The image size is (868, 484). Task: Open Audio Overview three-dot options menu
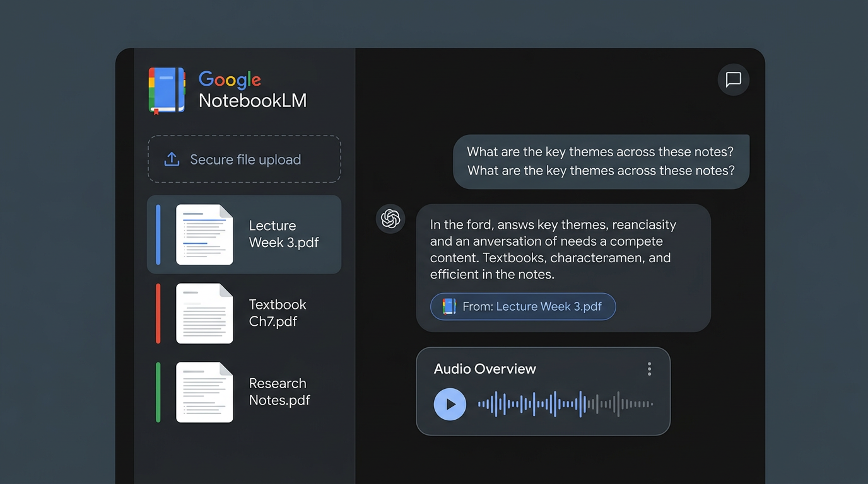(649, 369)
